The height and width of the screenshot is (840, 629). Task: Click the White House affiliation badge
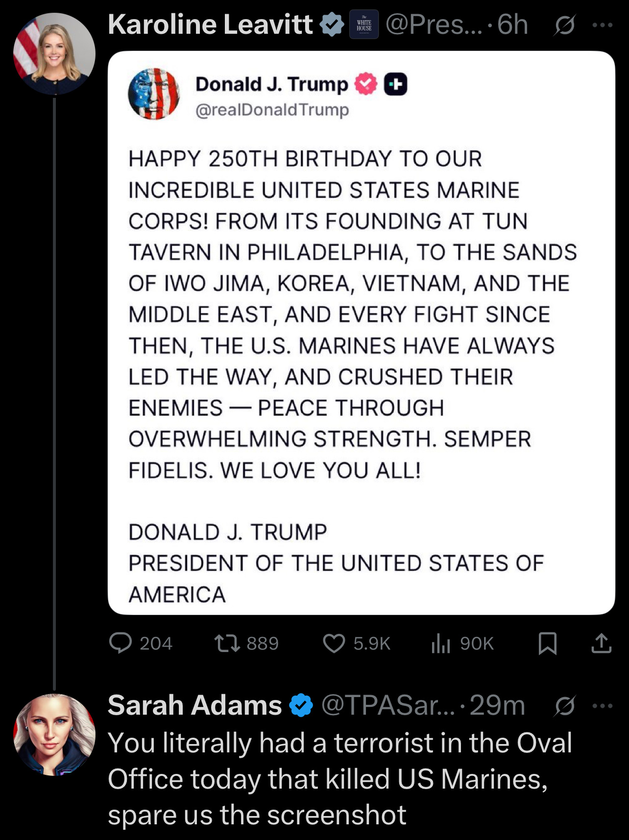click(x=364, y=25)
